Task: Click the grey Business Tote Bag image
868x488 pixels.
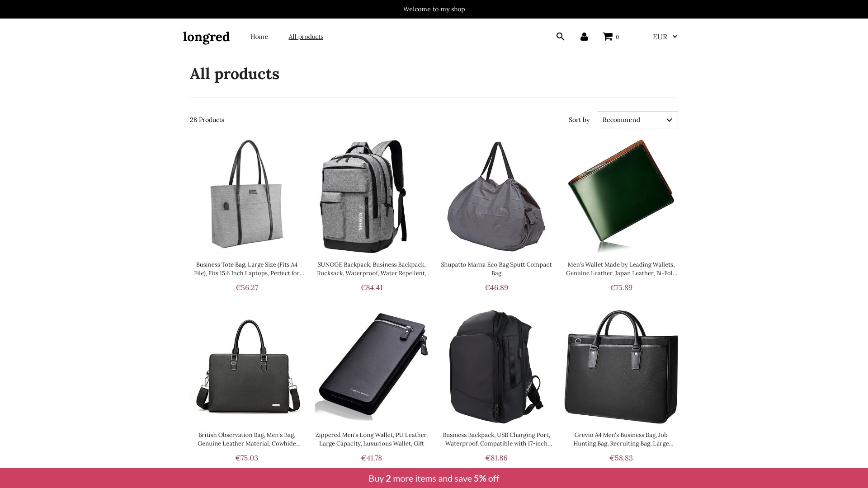Action: click(247, 196)
